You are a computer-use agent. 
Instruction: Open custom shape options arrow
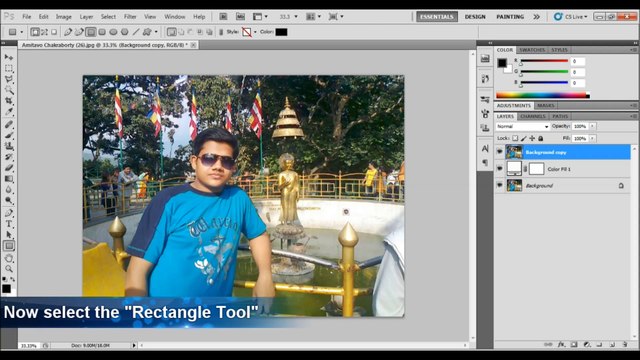pyautogui.click(x=156, y=32)
